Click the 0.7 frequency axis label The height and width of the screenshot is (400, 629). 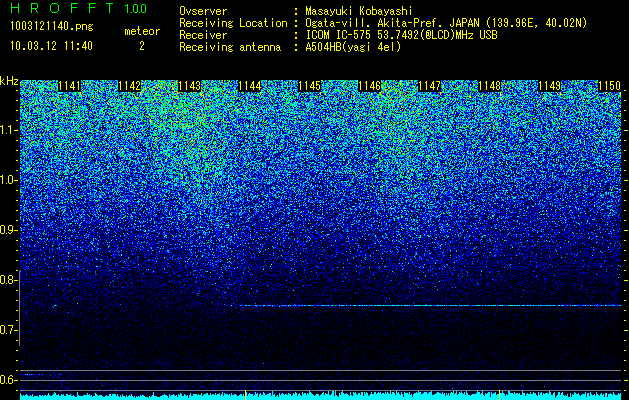(x=8, y=330)
